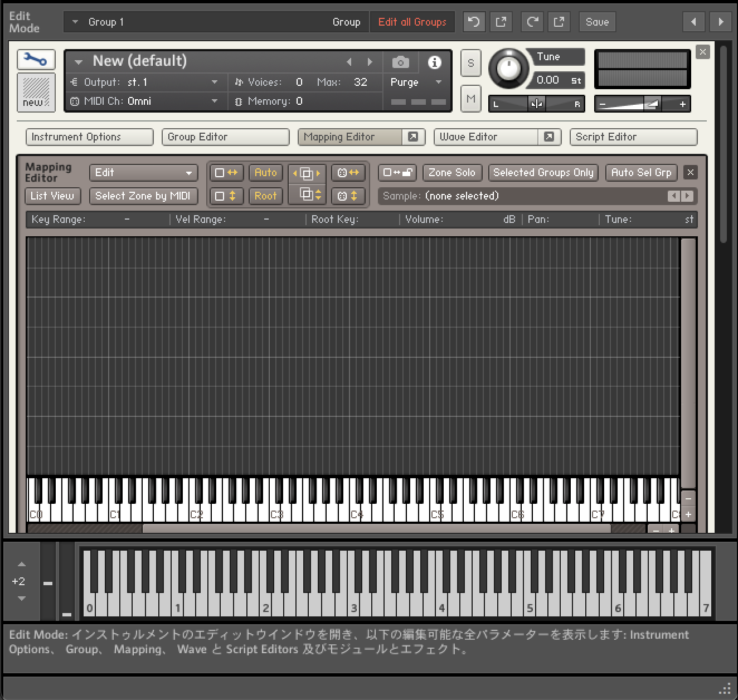Zoom in horizontally under mapping keyboard
This screenshot has width=738, height=700.
pos(672,530)
